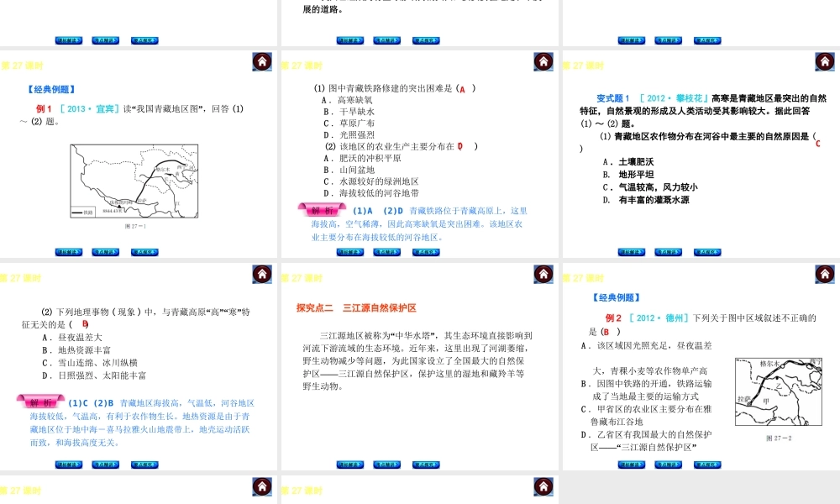Click the blue answer text (1)C (2)B
This screenshot has width=840, height=504.
(x=91, y=402)
